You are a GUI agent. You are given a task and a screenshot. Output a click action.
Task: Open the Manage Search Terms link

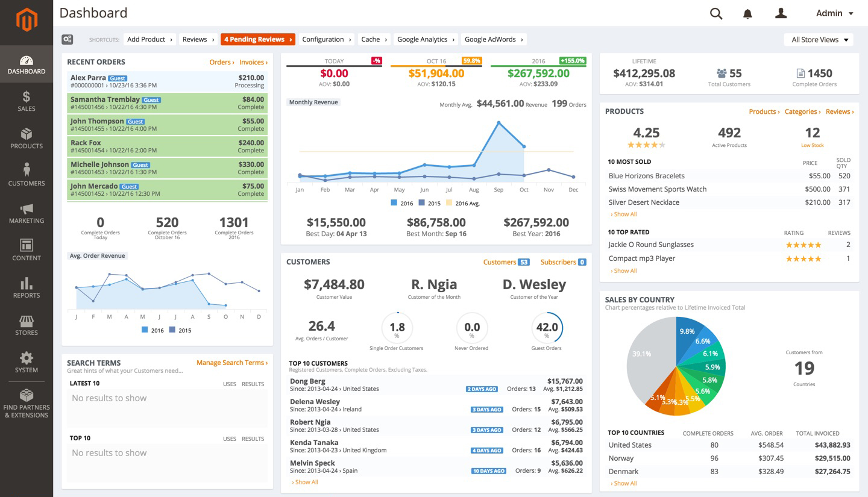[232, 363]
